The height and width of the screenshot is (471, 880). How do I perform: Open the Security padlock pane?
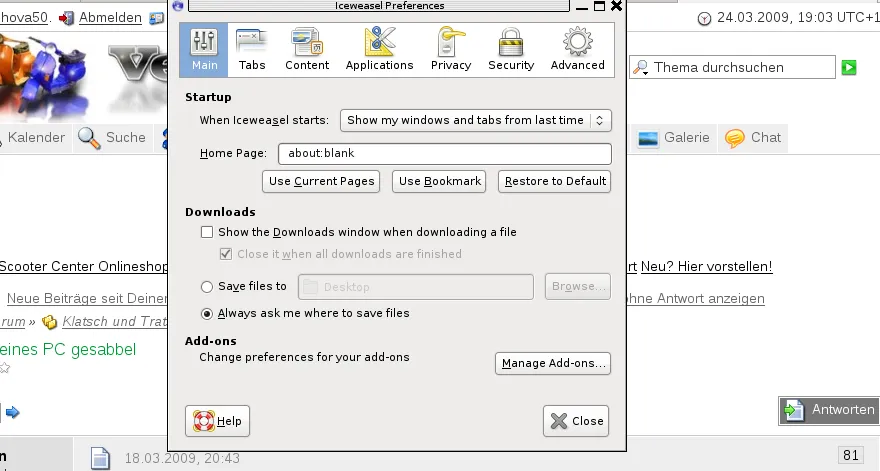pos(511,50)
